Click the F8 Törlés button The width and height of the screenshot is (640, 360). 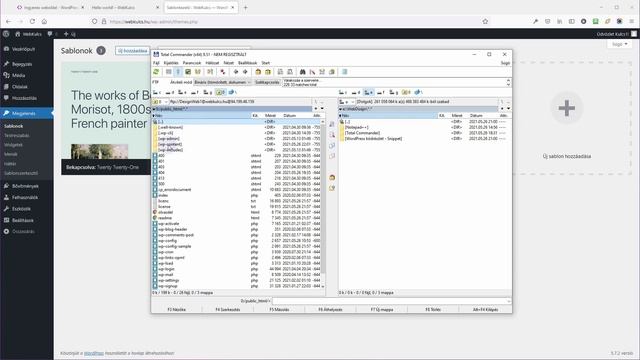(x=433, y=310)
